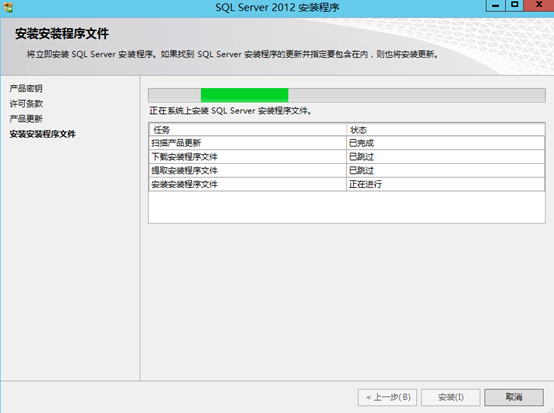Cancel setup with the 取消 button

pos(514,397)
